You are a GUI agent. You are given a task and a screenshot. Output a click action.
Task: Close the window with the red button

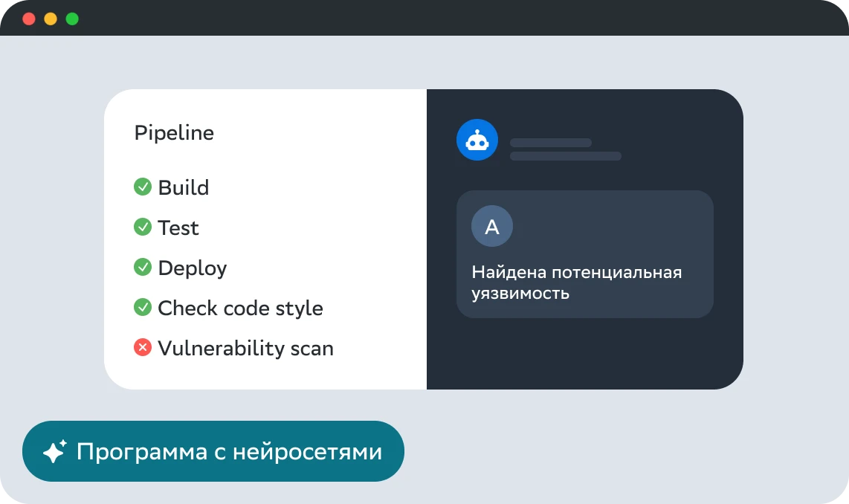29,19
